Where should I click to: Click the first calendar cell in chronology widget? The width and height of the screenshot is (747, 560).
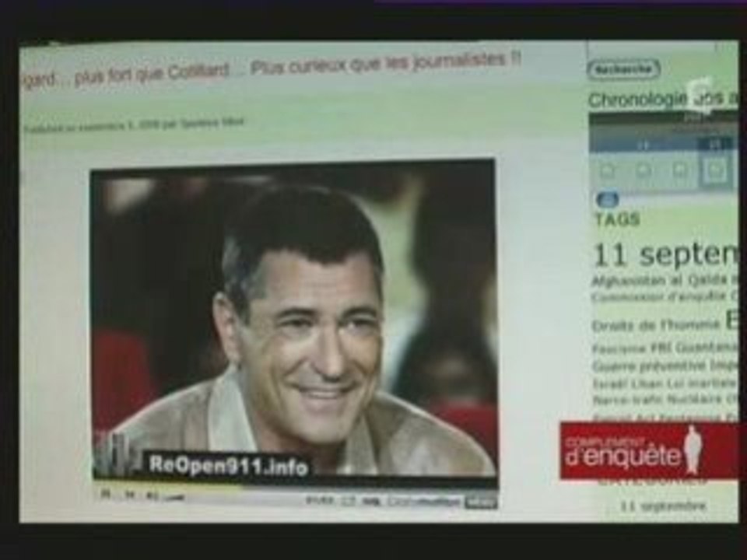point(606,170)
